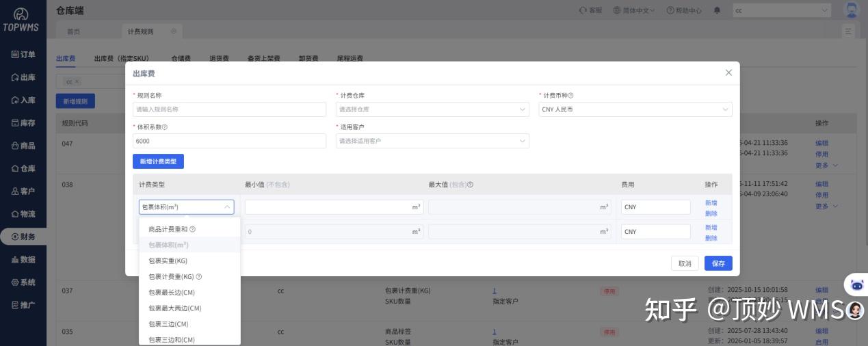Image resolution: width=868 pixels, height=346 pixels.
Task: Open the cc account dropdown in the top bar
Action: click(x=782, y=10)
